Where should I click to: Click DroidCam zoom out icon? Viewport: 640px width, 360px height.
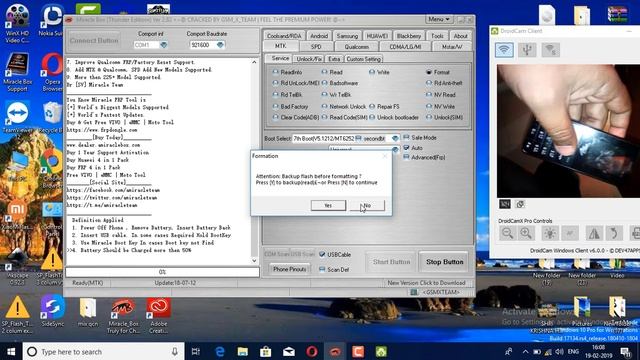(507, 233)
